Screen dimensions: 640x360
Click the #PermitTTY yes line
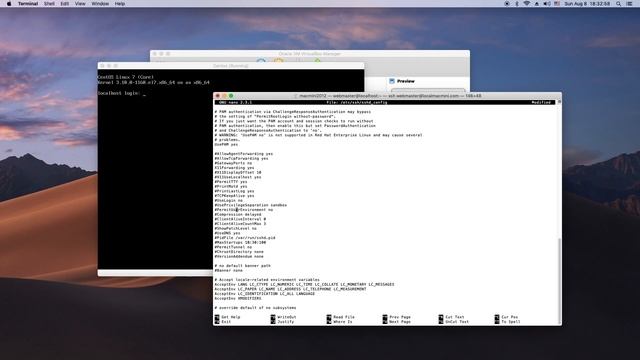click(231, 182)
